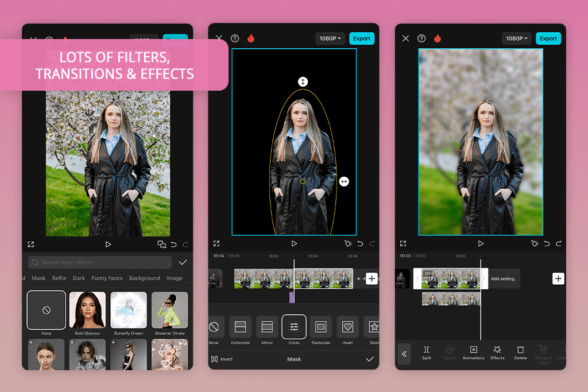Screen dimensions: 588x392
Task: Collapse toolbar with double chevron
Action: point(404,354)
